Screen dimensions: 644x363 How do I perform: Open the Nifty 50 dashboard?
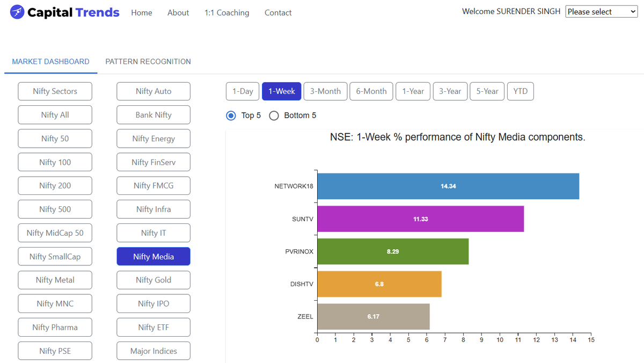(x=55, y=138)
